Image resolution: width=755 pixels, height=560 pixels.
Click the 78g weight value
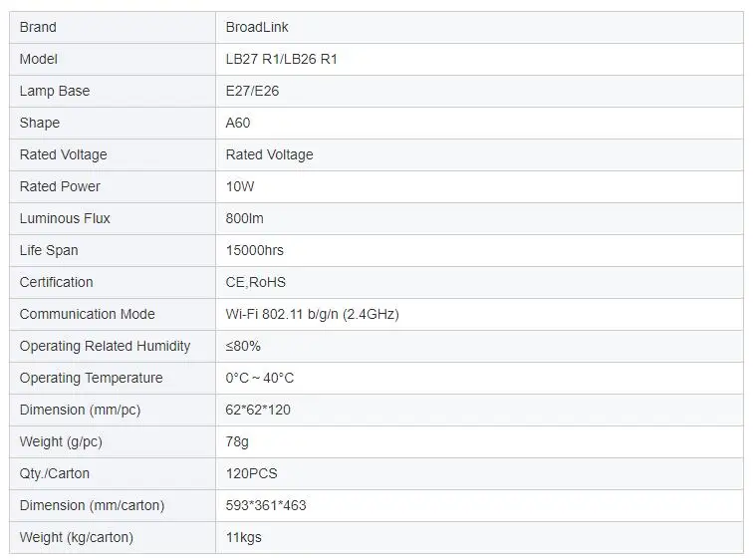(237, 441)
